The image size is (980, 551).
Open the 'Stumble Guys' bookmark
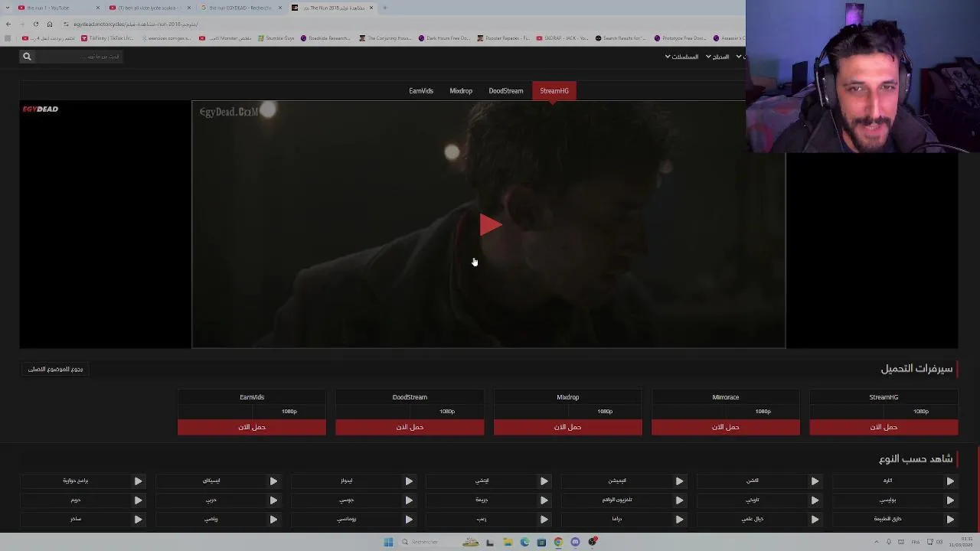click(x=276, y=38)
